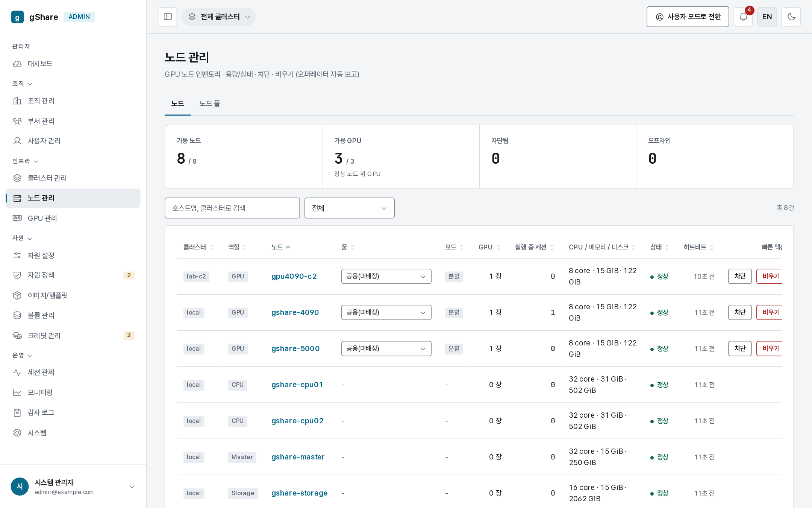Expand the 시스템 관리자 account menu
Screen dimensions: 812x508
(x=73, y=487)
